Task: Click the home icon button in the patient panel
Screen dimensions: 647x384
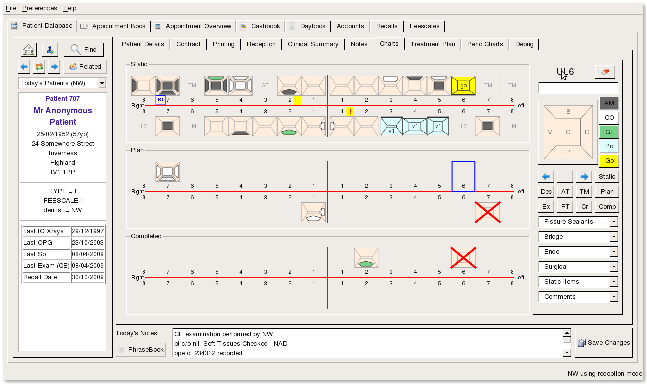Action: [28, 50]
